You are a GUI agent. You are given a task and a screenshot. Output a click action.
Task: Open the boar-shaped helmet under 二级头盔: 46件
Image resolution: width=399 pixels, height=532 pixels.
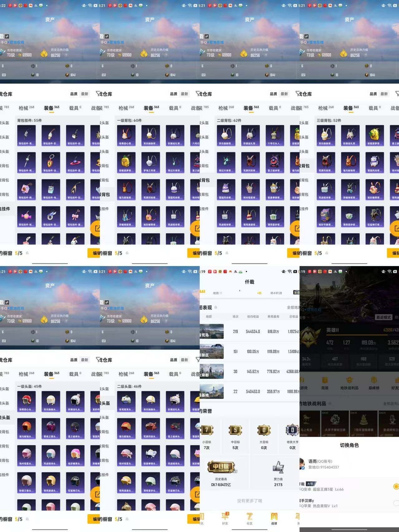tap(151, 428)
